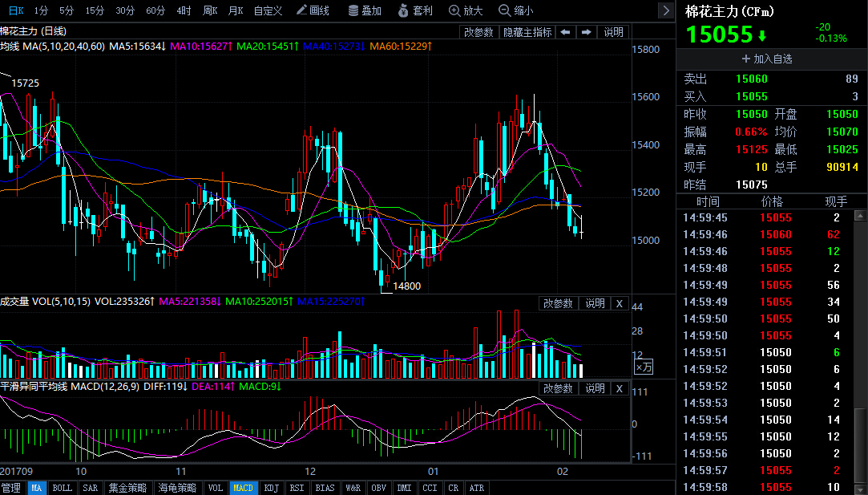Switch to 周K weekly chart
Viewport: 868px width, 495px height.
click(210, 10)
